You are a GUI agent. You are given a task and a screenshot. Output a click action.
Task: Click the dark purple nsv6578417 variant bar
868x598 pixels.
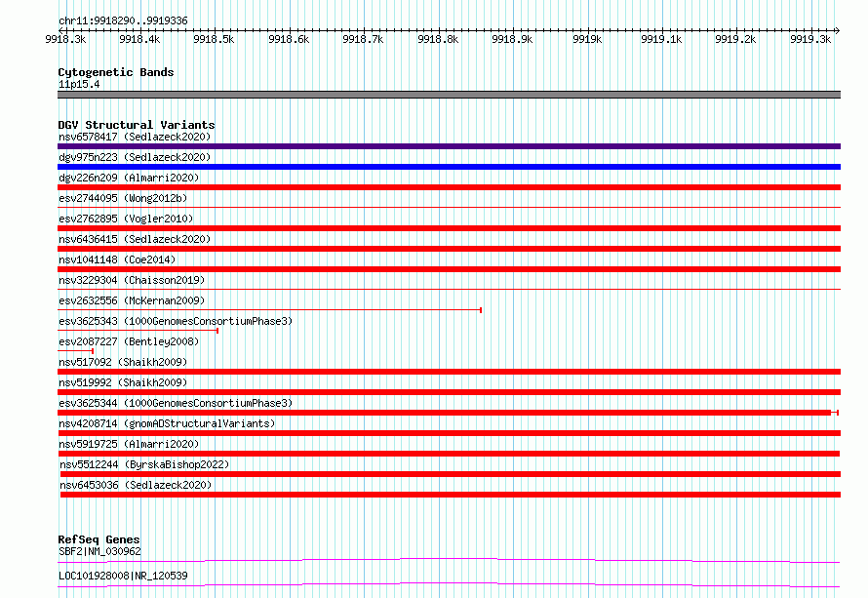[449, 146]
